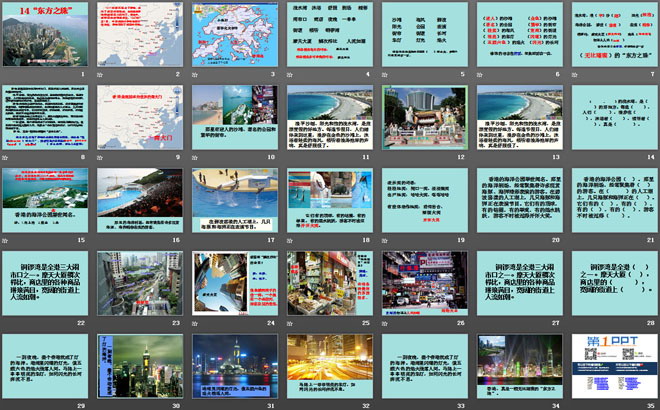Click the animation star icon under slide 8
660x410 pixels.
click(x=7, y=157)
